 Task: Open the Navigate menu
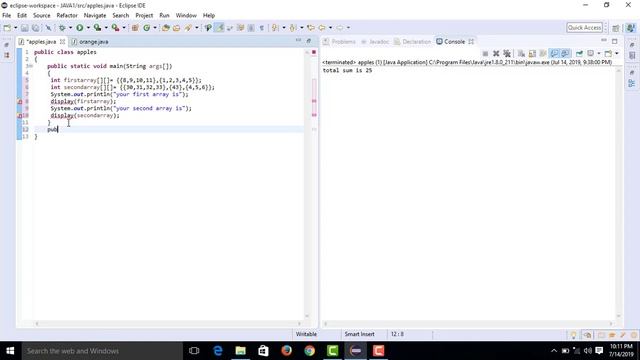point(95,16)
